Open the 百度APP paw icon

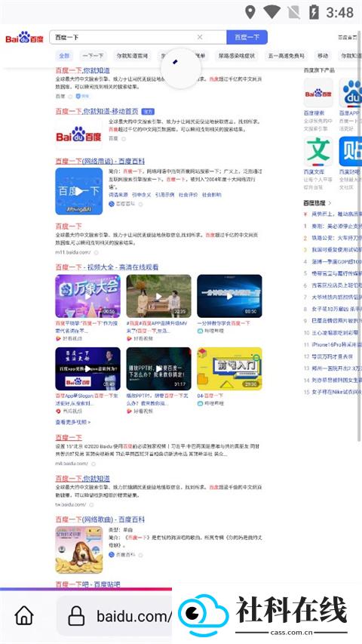pyautogui.click(x=352, y=93)
